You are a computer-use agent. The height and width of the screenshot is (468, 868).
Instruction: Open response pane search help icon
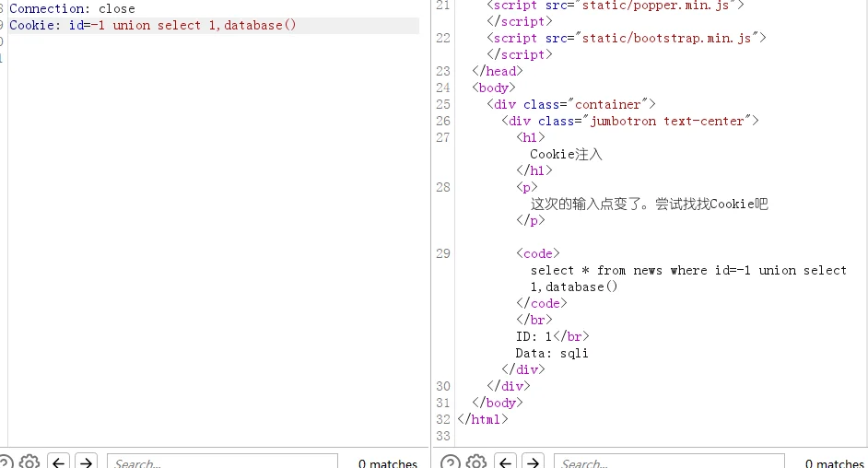[450, 462]
